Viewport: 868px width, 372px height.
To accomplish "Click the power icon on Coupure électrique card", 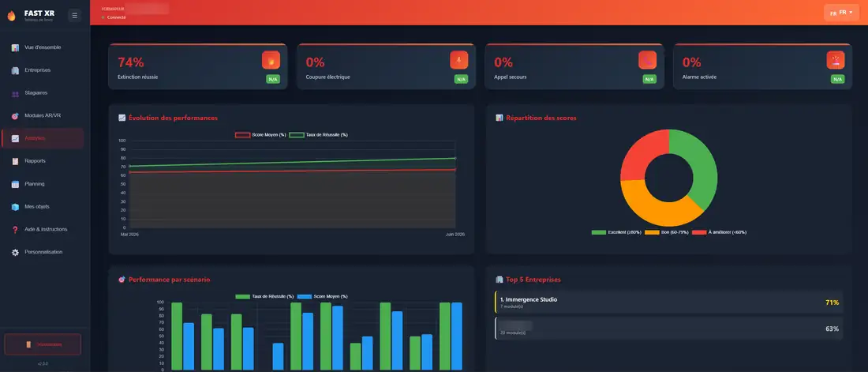I will tap(459, 60).
